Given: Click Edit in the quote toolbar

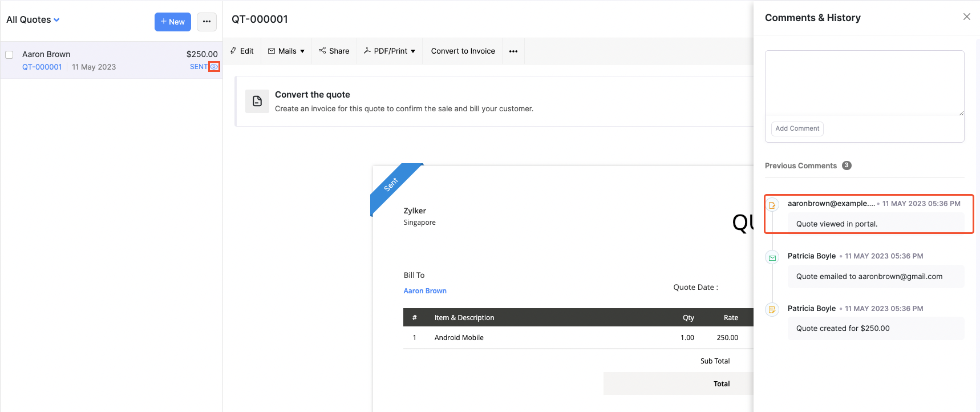Looking at the screenshot, I should [242, 51].
